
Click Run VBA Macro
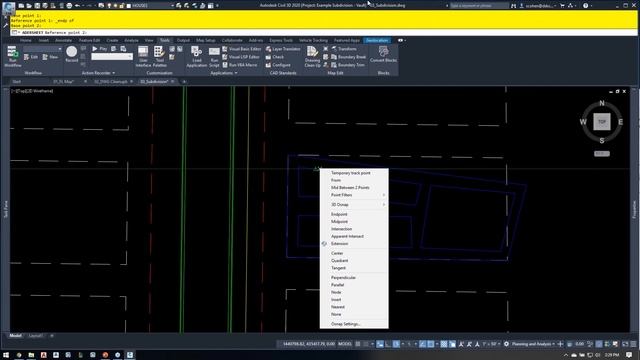[x=240, y=65]
